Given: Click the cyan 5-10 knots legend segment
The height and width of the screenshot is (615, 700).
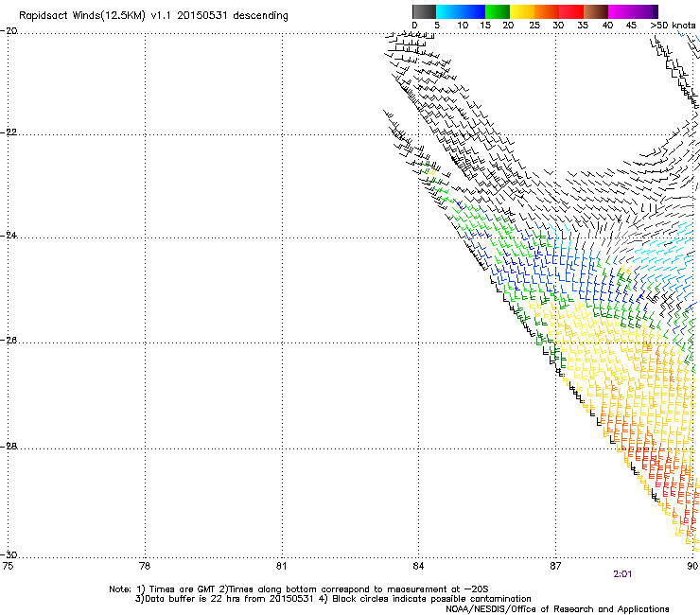Looking at the screenshot, I should tap(448, 11).
